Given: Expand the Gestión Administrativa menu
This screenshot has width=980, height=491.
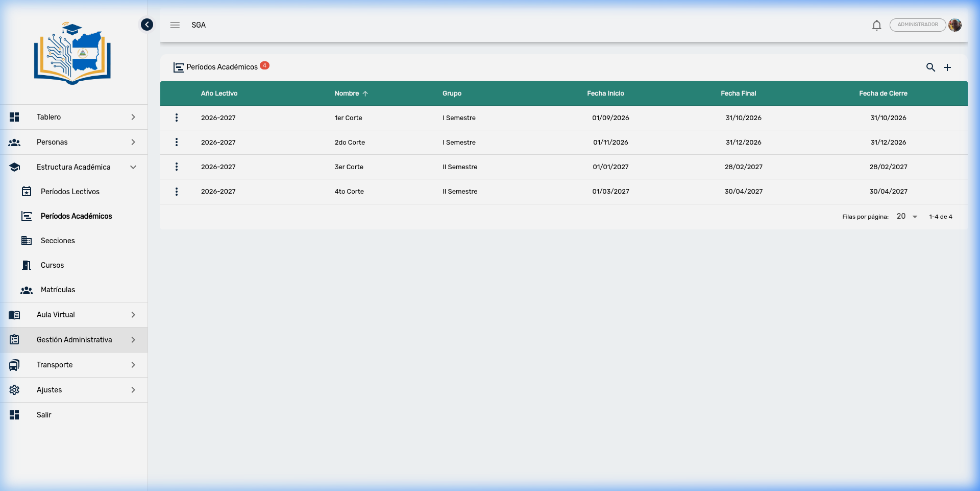Looking at the screenshot, I should click(x=73, y=340).
